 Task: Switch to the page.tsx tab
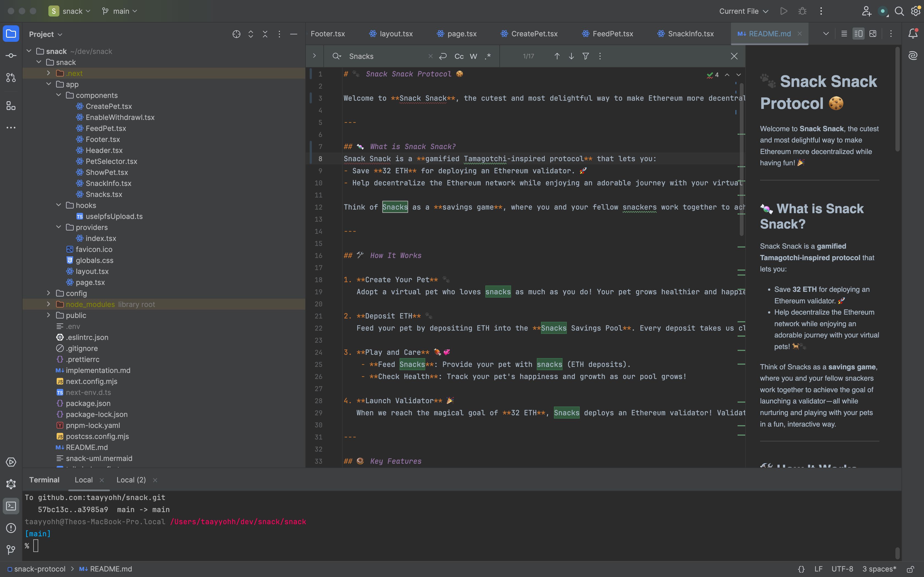pyautogui.click(x=457, y=34)
